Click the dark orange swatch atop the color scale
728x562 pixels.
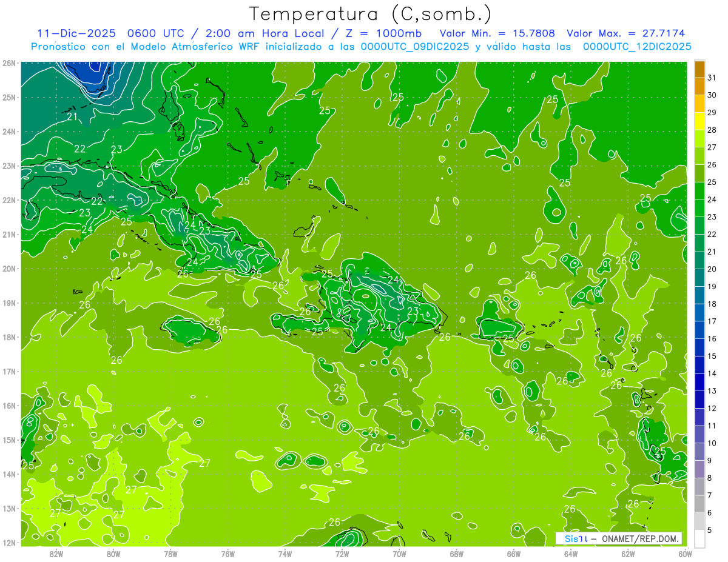point(699,69)
